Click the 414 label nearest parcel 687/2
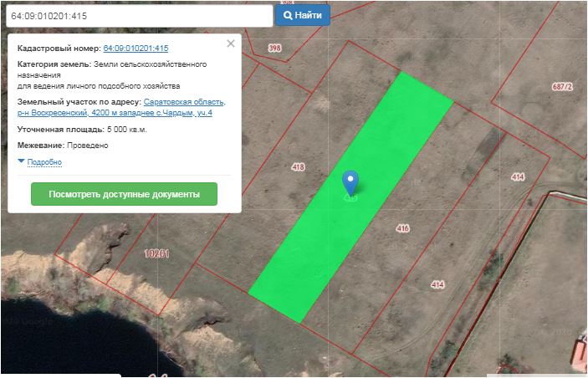 [517, 176]
